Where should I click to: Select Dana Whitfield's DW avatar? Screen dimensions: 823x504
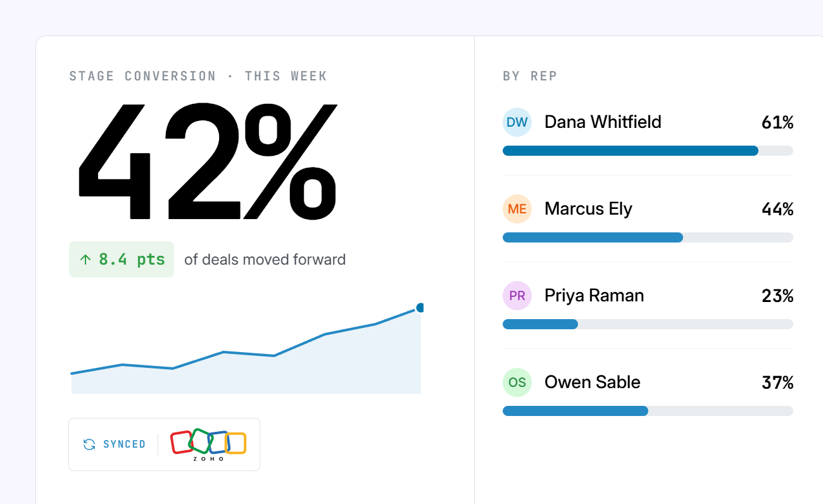click(517, 122)
